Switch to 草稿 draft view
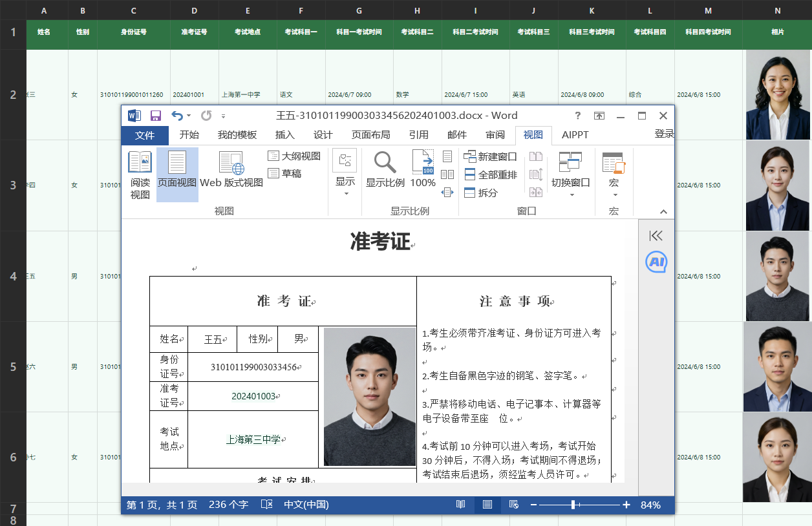Screen dimensions: 812x526 click(283, 173)
